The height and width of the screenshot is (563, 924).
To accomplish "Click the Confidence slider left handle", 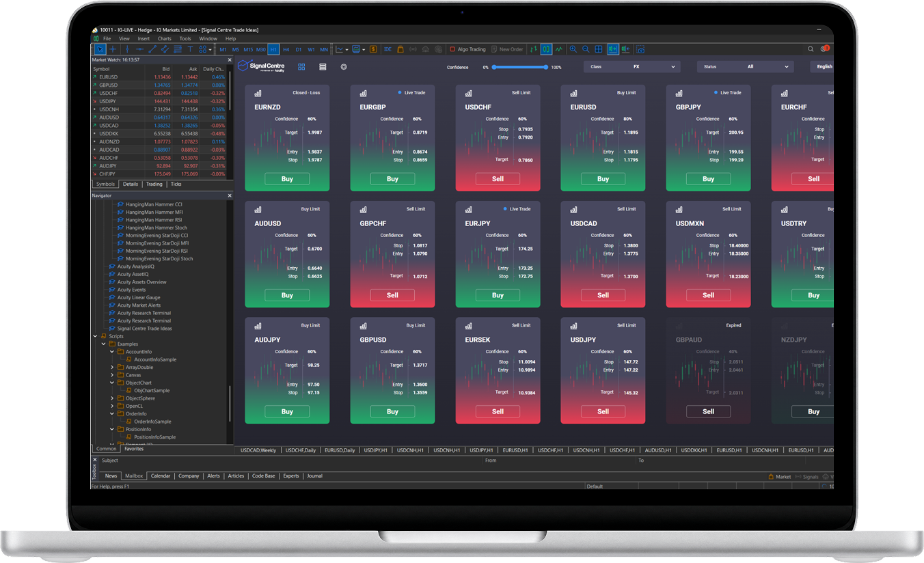I will (494, 67).
